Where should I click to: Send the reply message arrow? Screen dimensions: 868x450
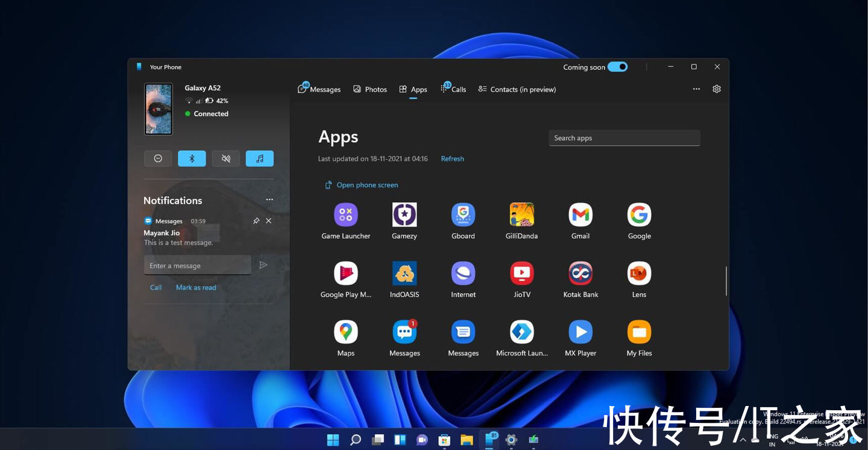(263, 265)
